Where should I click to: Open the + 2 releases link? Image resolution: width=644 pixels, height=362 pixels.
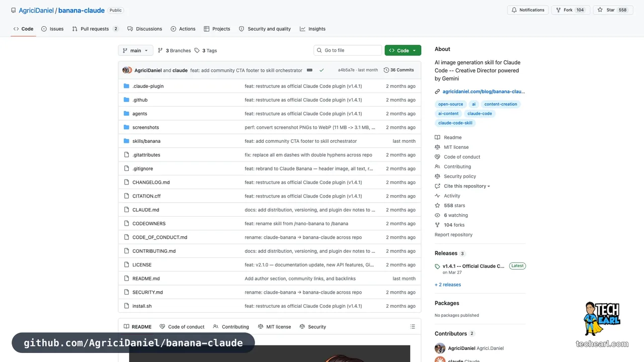click(x=448, y=285)
